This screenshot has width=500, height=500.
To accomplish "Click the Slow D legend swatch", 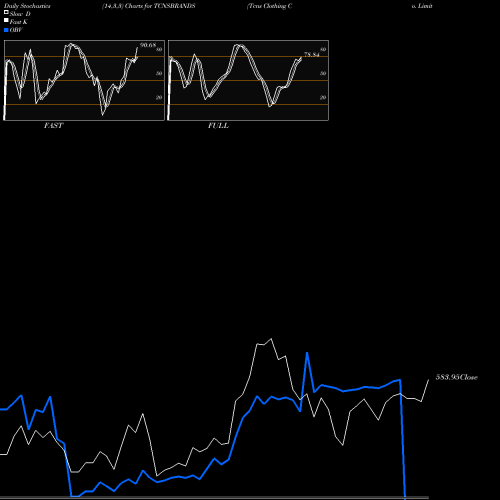I will click(6, 12).
